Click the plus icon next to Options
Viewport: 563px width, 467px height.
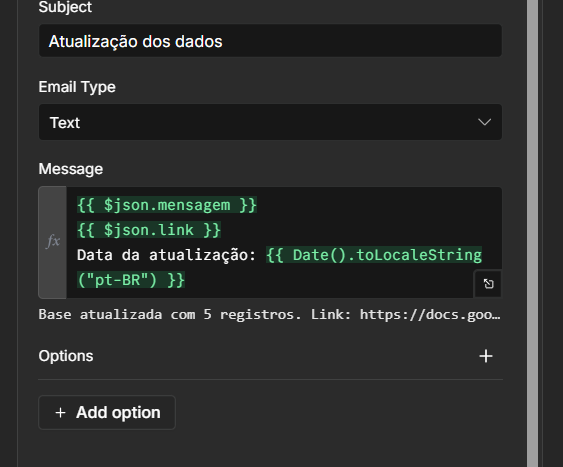(x=486, y=356)
